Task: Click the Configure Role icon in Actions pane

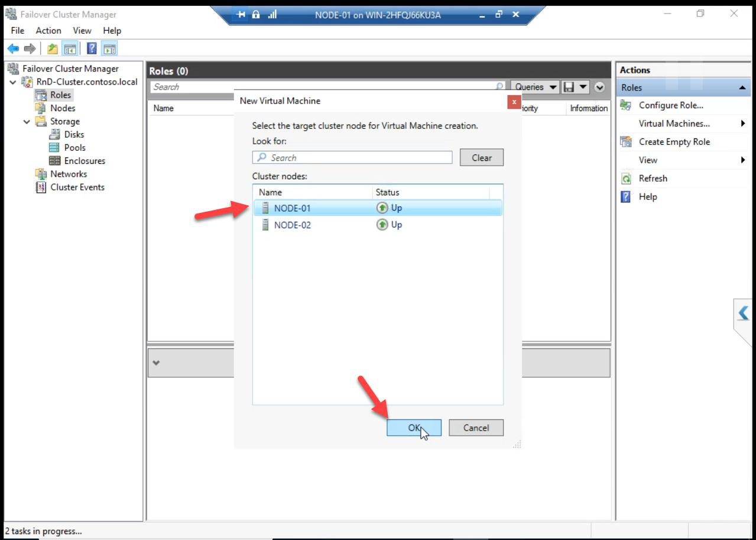Action: [x=625, y=105]
